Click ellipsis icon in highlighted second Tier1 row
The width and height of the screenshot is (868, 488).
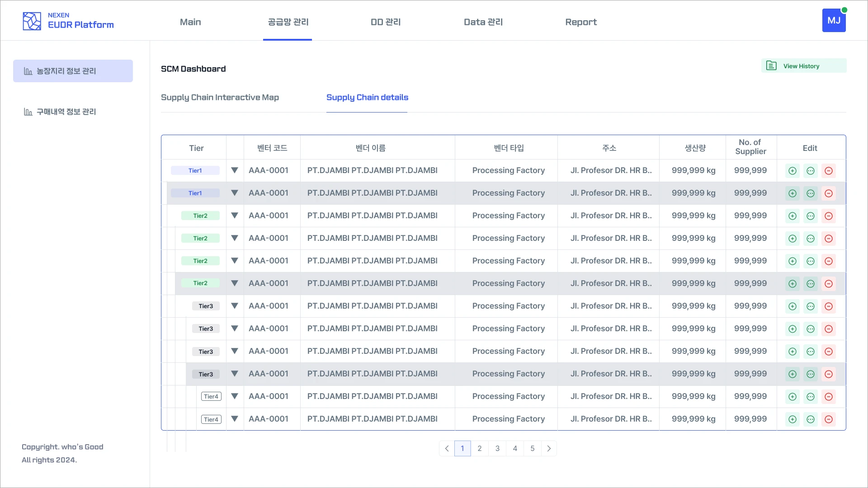point(811,193)
